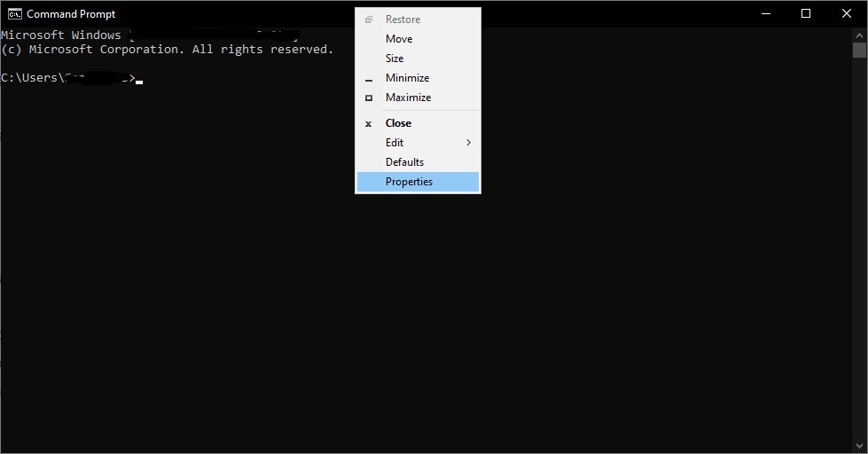Minimize the Command Prompt window
The width and height of the screenshot is (868, 454).
[x=766, y=14]
